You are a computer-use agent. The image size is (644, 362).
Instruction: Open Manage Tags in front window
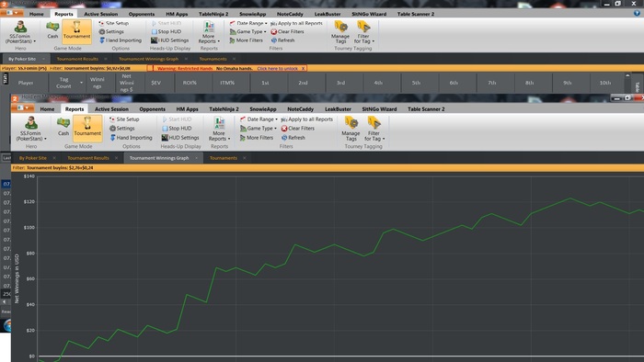tap(351, 129)
